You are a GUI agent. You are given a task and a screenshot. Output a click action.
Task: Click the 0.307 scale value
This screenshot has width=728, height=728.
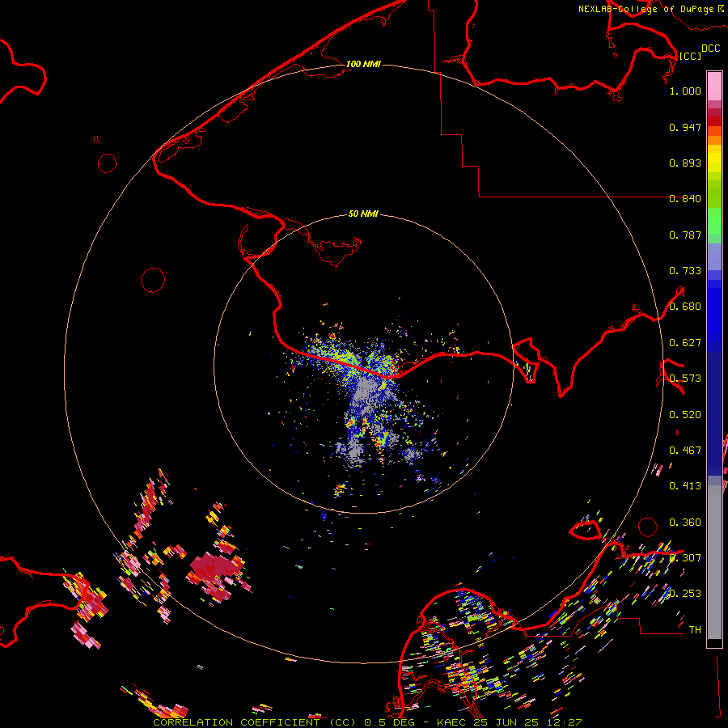(x=685, y=558)
